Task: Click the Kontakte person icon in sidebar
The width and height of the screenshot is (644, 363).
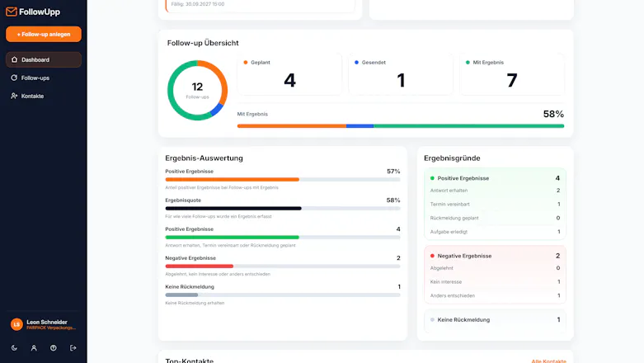Action: [x=14, y=96]
